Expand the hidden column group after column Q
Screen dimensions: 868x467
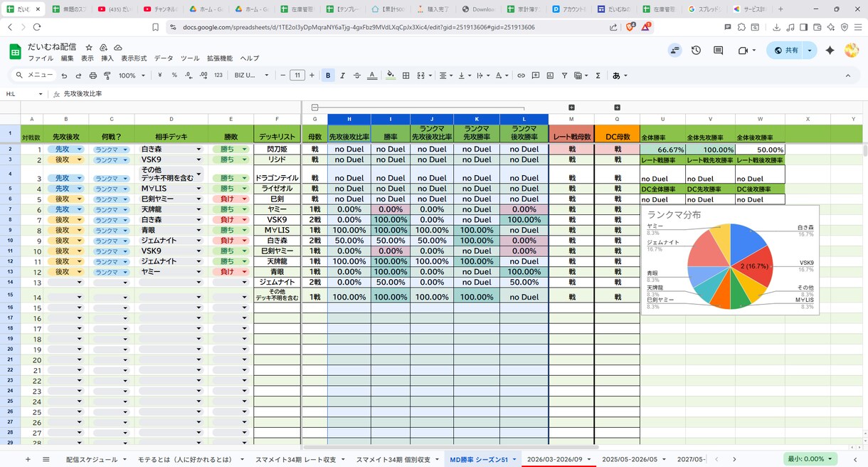click(x=617, y=107)
